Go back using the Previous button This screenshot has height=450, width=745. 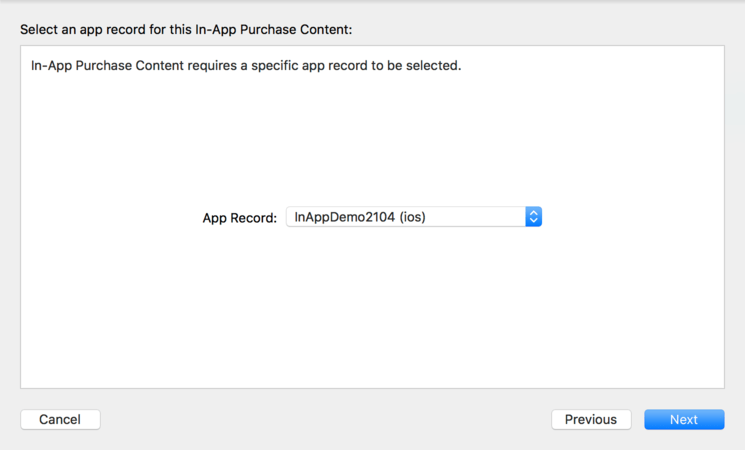591,419
